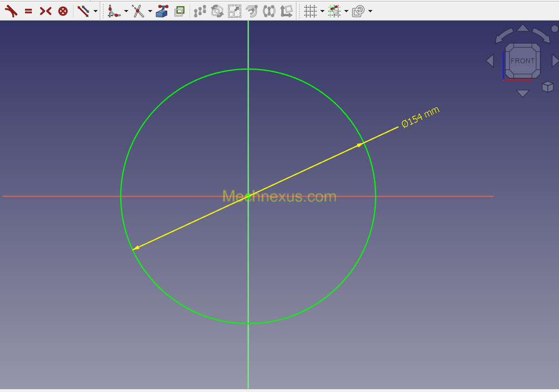Apply the equal constraint tool

pos(28,11)
